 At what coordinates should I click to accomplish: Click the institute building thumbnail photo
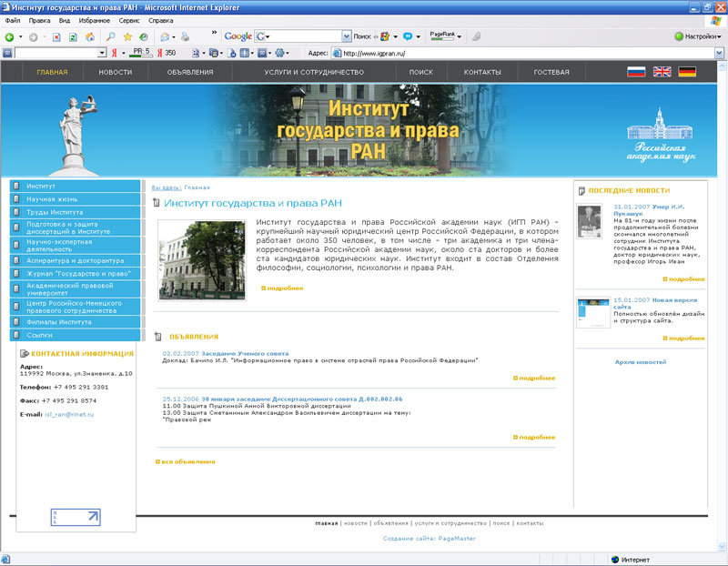(x=202, y=260)
